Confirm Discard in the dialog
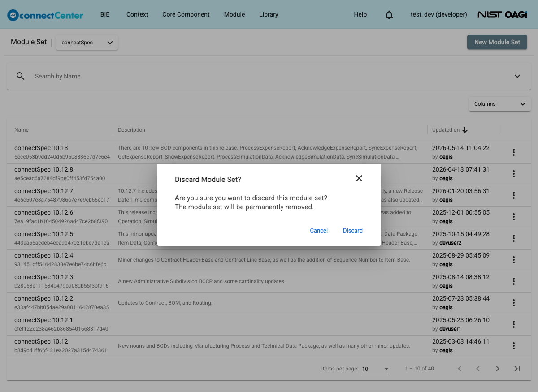This screenshot has width=538, height=392. pyautogui.click(x=353, y=230)
